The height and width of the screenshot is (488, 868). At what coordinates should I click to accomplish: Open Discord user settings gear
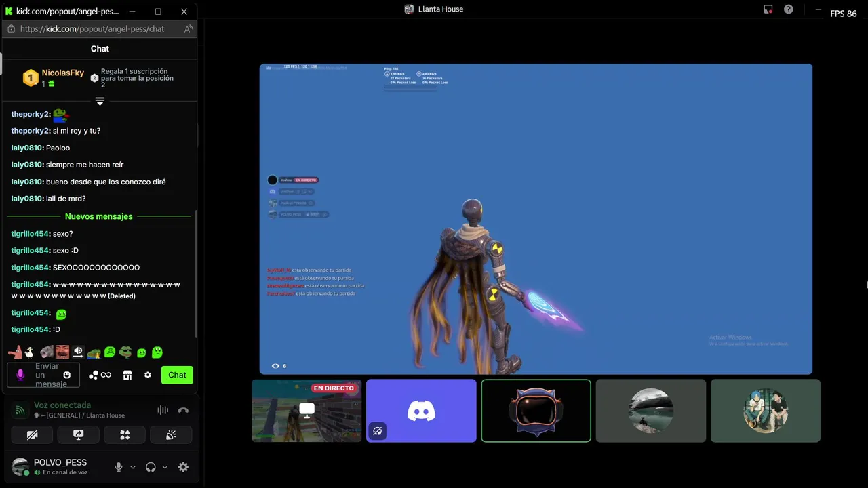coord(183,467)
